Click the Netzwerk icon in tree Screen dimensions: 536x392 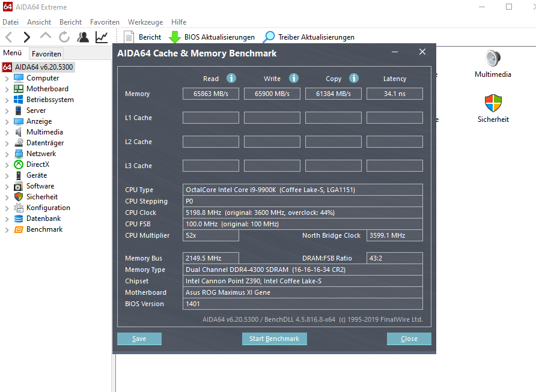click(19, 154)
